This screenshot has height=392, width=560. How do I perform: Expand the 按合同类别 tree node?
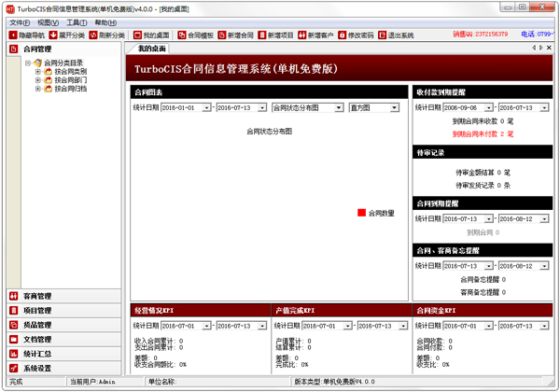pyautogui.click(x=38, y=72)
